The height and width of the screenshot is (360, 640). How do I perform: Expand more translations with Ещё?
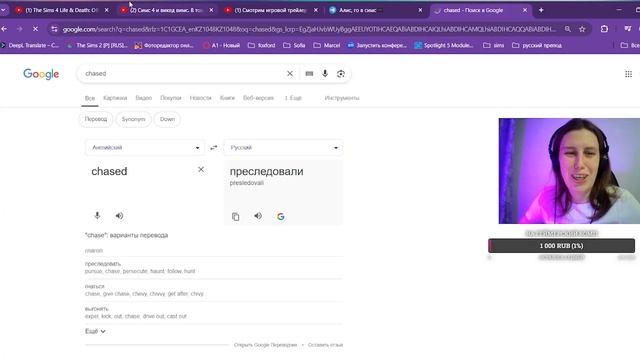point(95,331)
